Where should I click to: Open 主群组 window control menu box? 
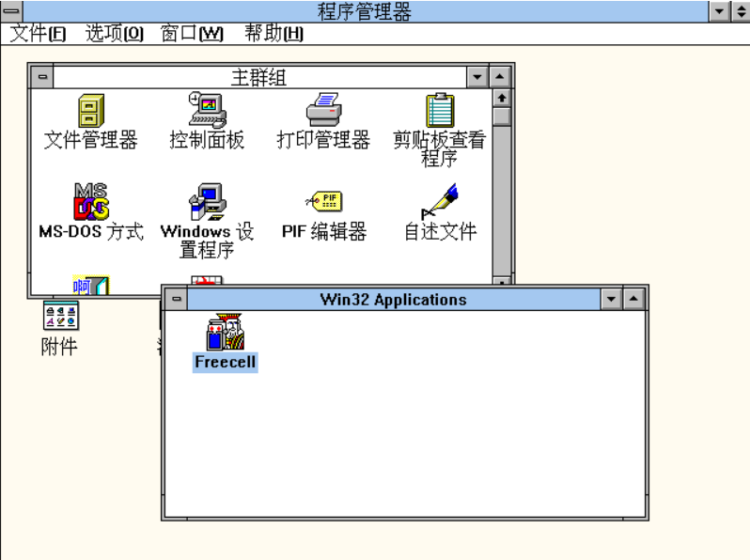[42, 77]
